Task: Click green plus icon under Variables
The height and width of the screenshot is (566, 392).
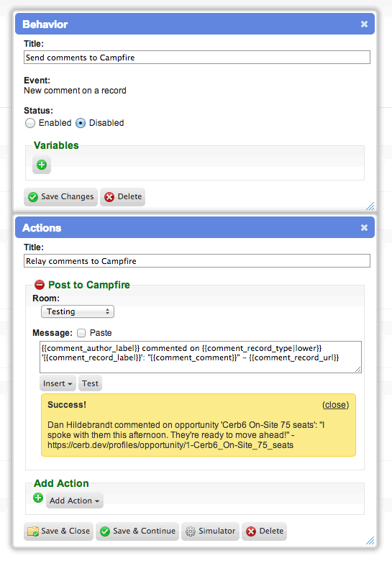Action: tap(42, 165)
